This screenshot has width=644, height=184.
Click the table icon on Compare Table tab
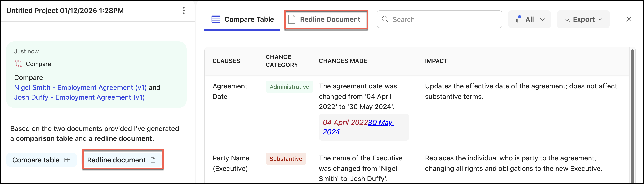pyautogui.click(x=216, y=19)
